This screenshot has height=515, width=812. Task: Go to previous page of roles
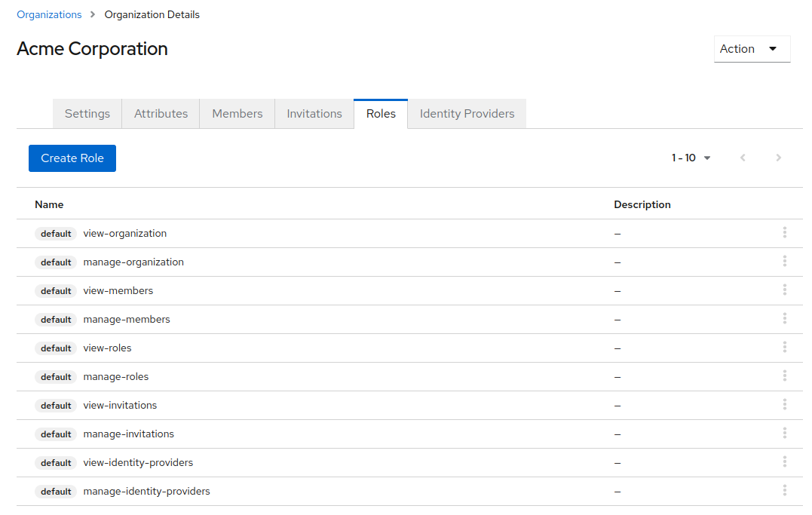click(x=743, y=158)
